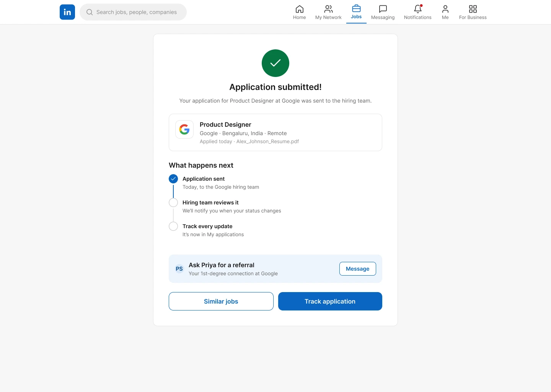
Task: Open the Me profile menu
Action: coord(445,12)
